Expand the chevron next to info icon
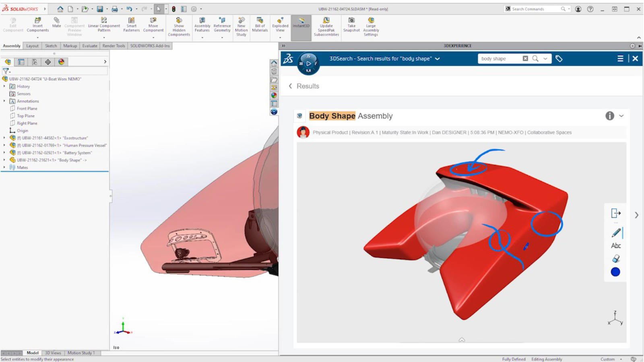Screen dimensions: 644x362 pos(621,116)
